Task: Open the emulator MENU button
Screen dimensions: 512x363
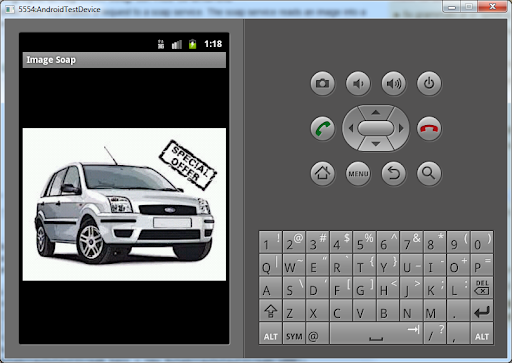Action: (x=358, y=173)
